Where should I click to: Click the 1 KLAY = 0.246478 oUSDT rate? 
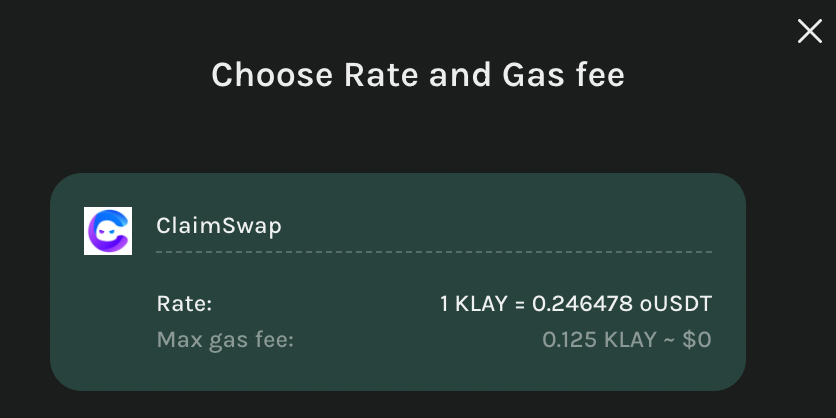[x=576, y=304]
